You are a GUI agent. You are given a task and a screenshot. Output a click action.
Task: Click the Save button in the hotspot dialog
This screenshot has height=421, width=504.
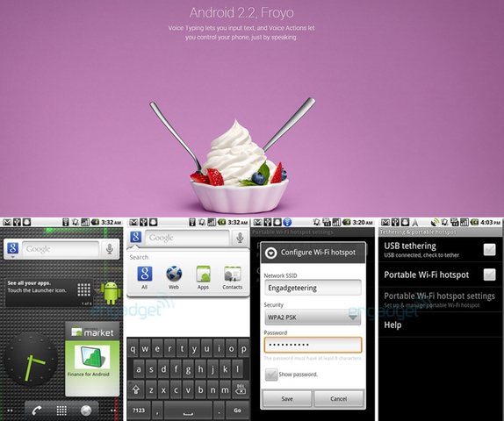[287, 398]
